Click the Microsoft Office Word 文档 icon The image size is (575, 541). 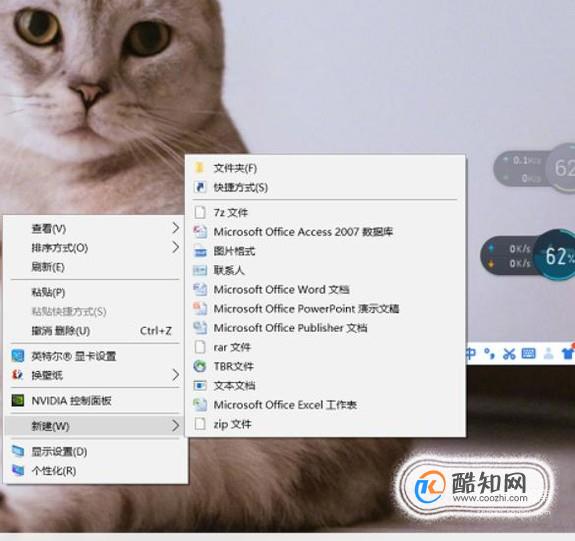200,289
